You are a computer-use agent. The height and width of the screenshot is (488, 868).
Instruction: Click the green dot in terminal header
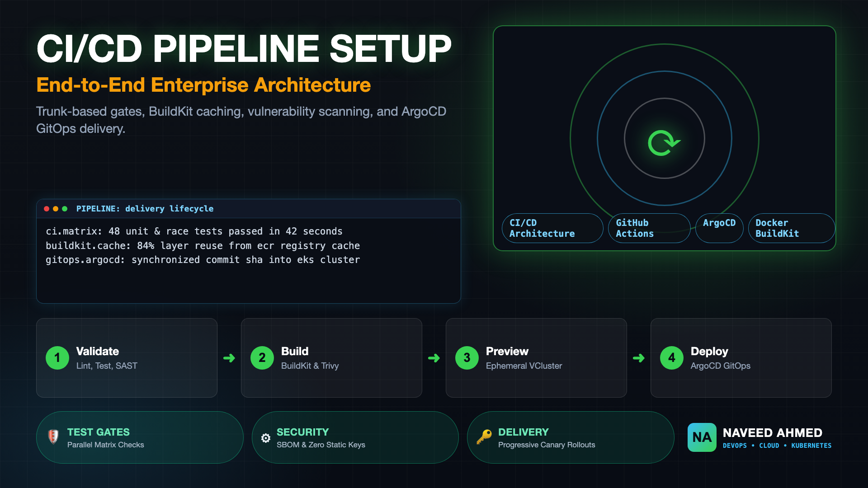[65, 209]
